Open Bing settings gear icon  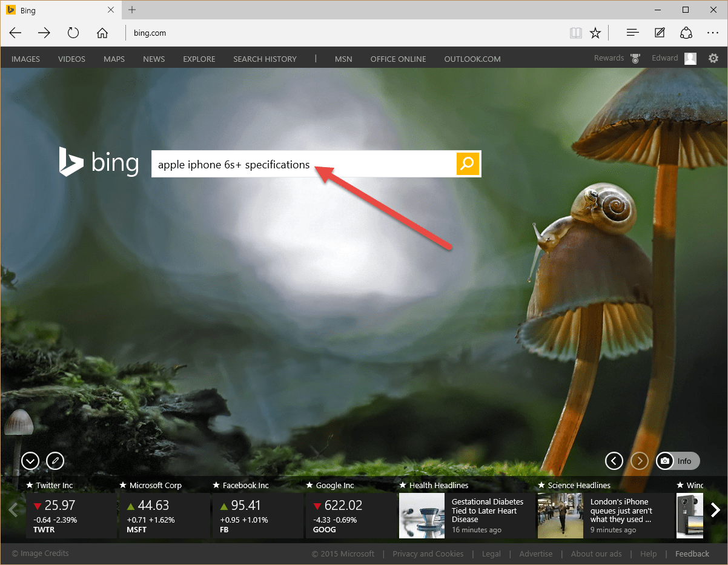pyautogui.click(x=713, y=58)
